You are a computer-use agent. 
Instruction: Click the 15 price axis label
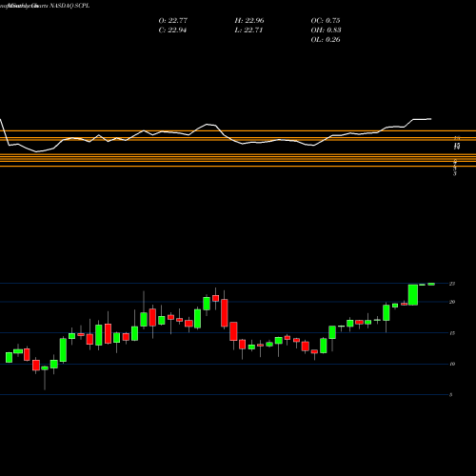point(452,333)
